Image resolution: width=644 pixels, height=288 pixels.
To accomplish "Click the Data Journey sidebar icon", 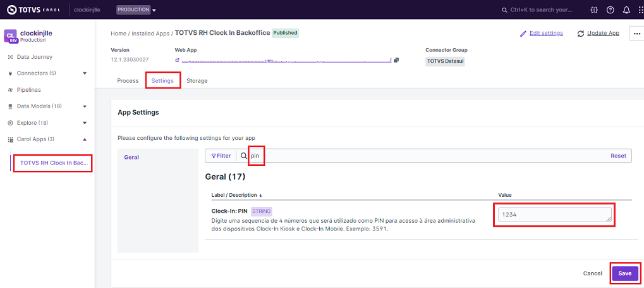I will pyautogui.click(x=10, y=57).
